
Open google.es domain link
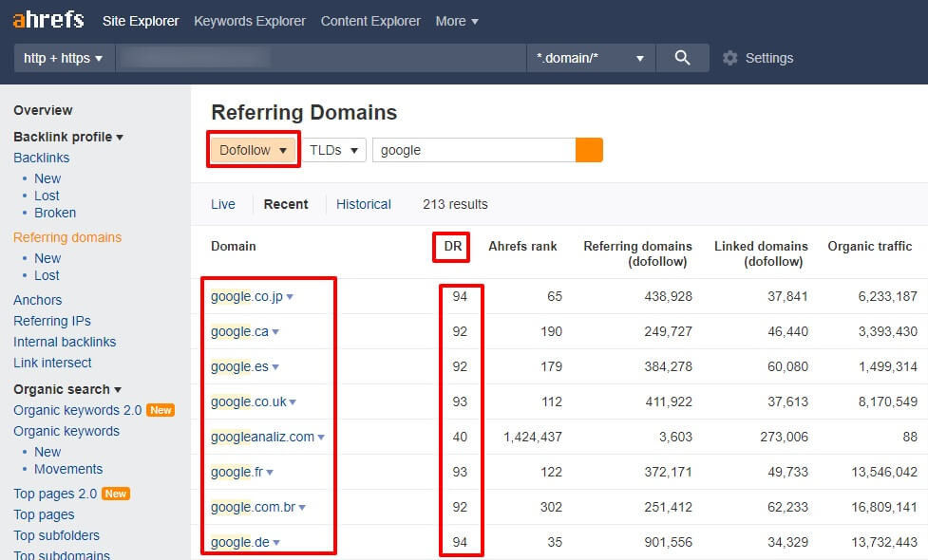pos(239,366)
